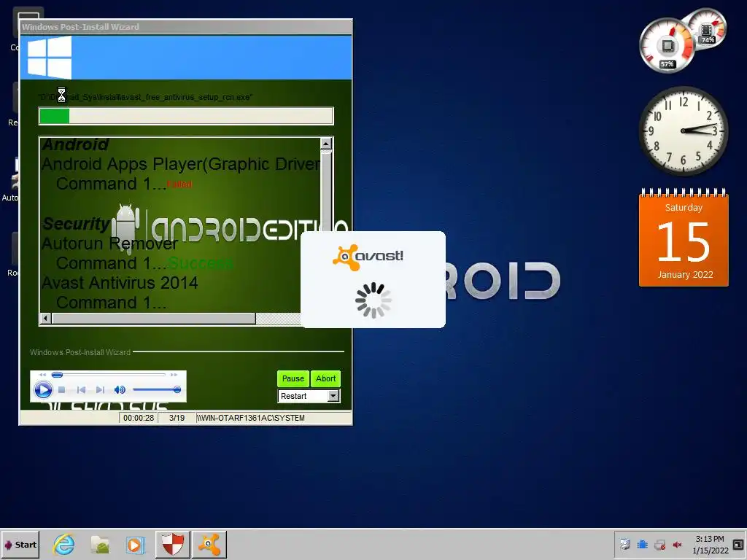This screenshot has height=560, width=747.
Task: Click the Windows logo in wizard header
Action: 50,58
